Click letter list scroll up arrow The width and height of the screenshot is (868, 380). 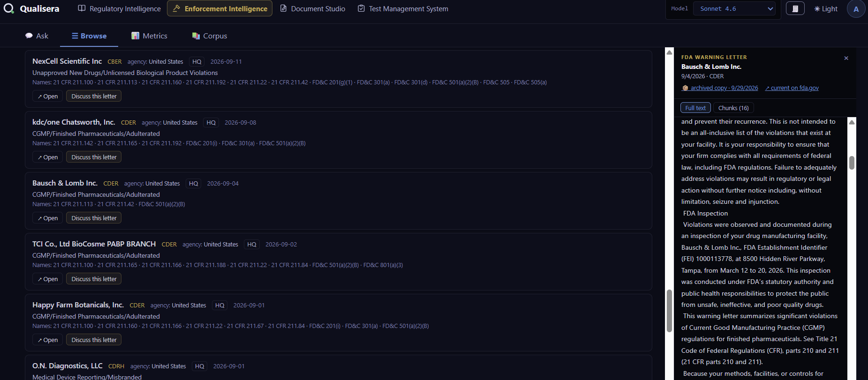tap(669, 52)
